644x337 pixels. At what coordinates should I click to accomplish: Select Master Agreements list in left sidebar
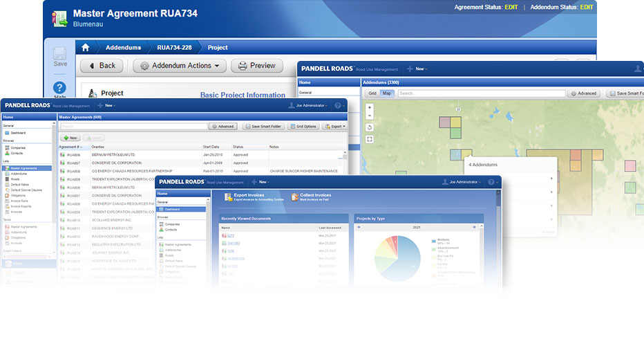pyautogui.click(x=27, y=168)
